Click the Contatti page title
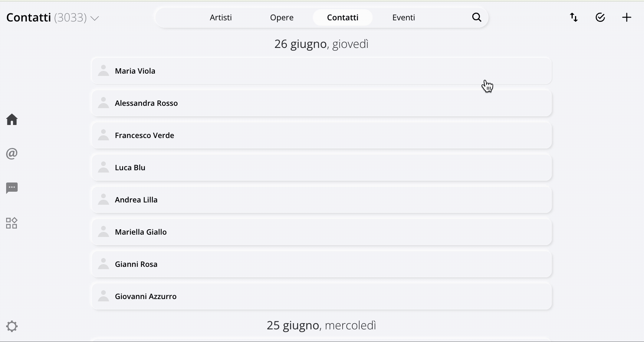The image size is (644, 342). tap(29, 18)
